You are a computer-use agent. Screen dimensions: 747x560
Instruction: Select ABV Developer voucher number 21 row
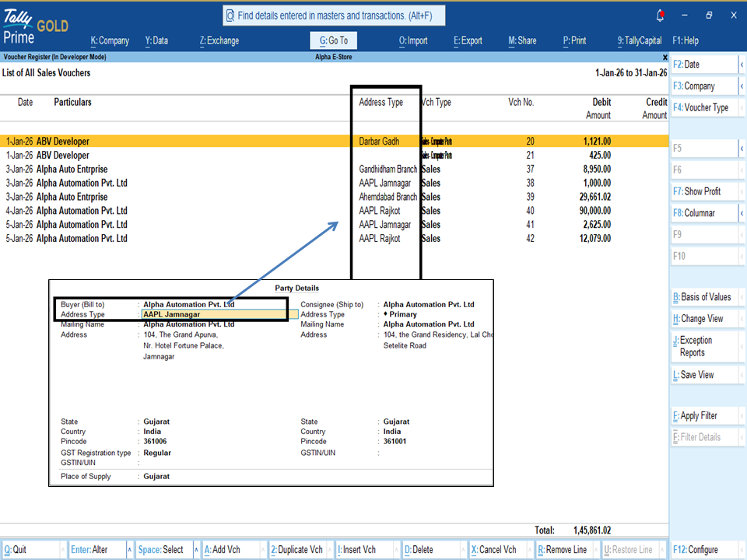pos(334,156)
